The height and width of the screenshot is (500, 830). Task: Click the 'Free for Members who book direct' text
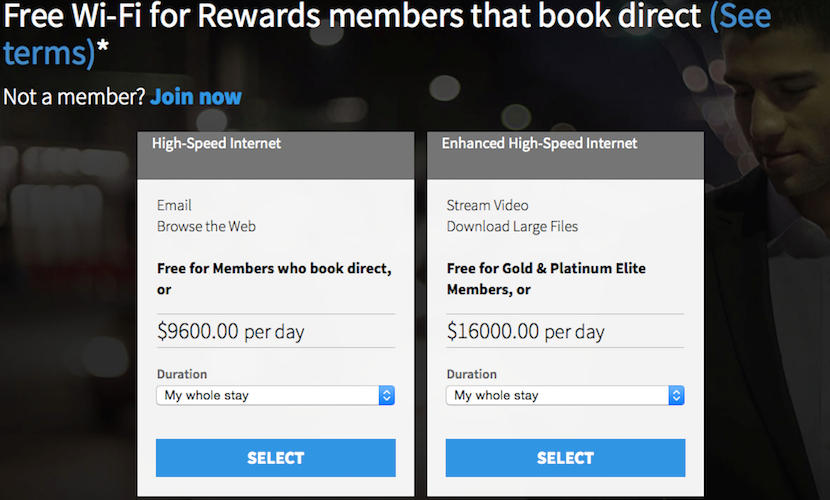click(x=273, y=269)
